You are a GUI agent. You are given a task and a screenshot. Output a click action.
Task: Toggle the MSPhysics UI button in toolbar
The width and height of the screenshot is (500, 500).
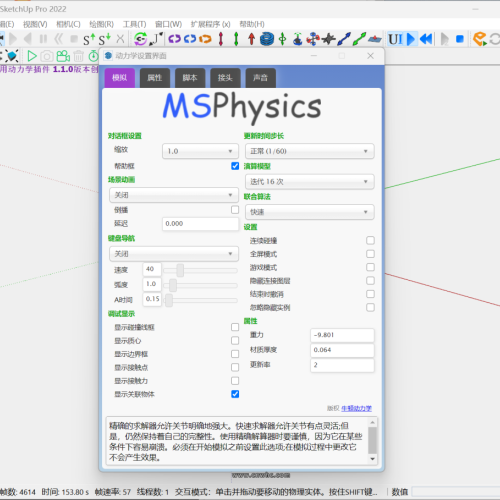click(x=396, y=39)
